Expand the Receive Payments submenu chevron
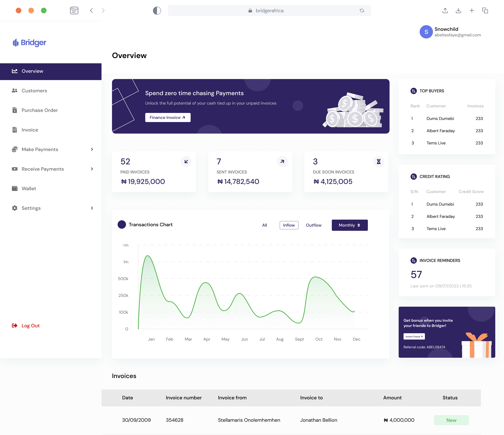504x435 pixels. tap(92, 169)
